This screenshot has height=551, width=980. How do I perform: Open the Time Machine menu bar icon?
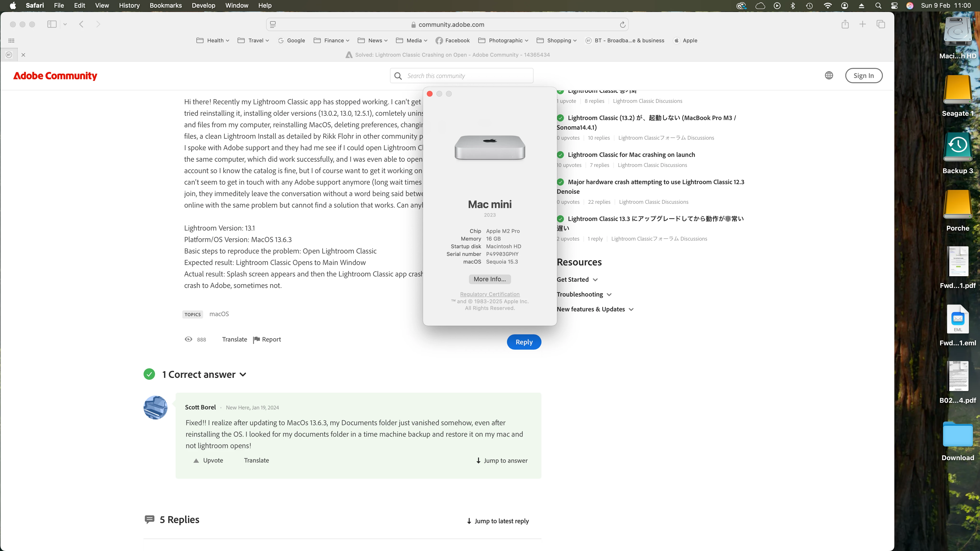(x=809, y=6)
